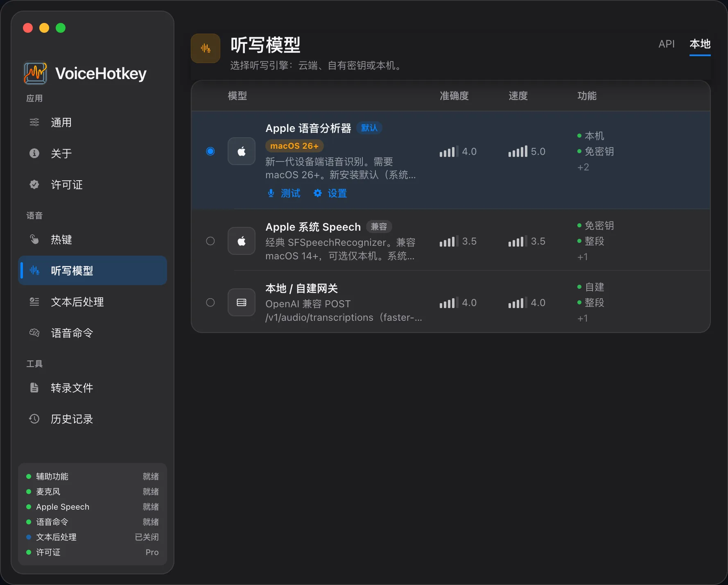The image size is (728, 585).
Task: Click server icon for 本地 / 自建网关
Action: [242, 302]
